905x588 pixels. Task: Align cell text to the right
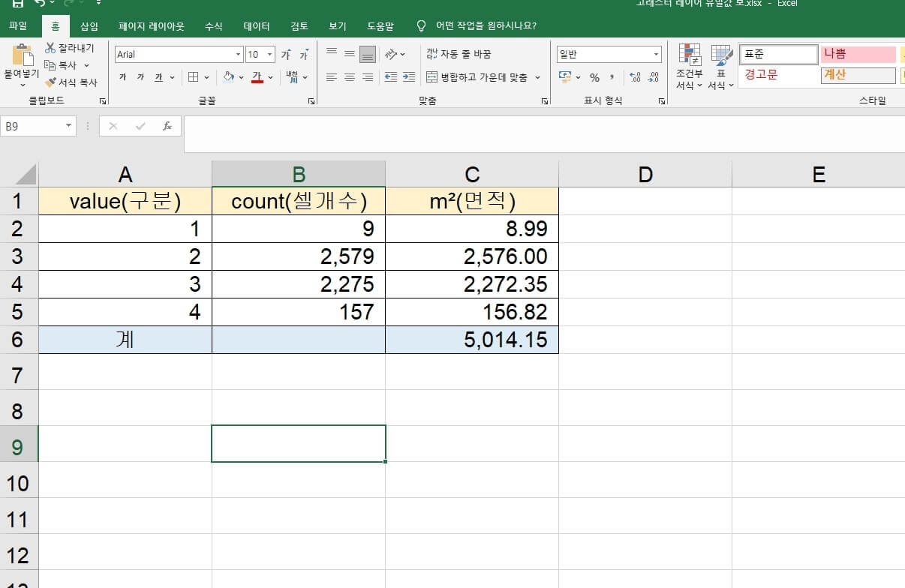point(367,77)
